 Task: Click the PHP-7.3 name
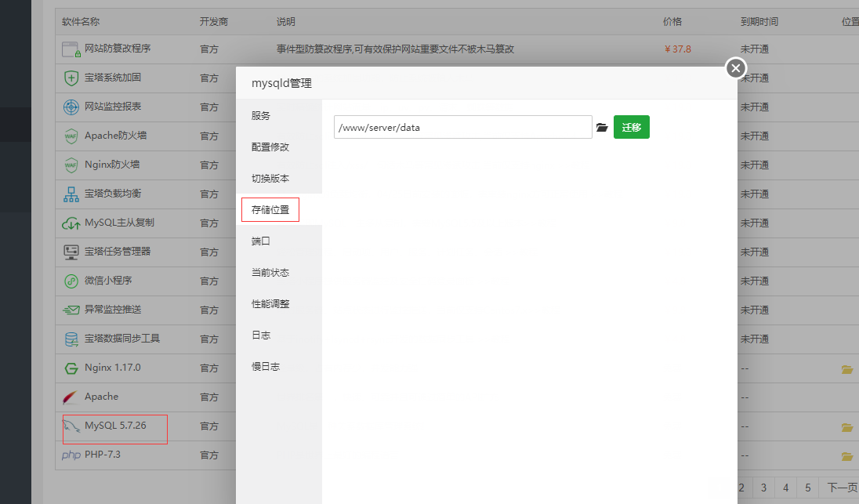pos(103,454)
